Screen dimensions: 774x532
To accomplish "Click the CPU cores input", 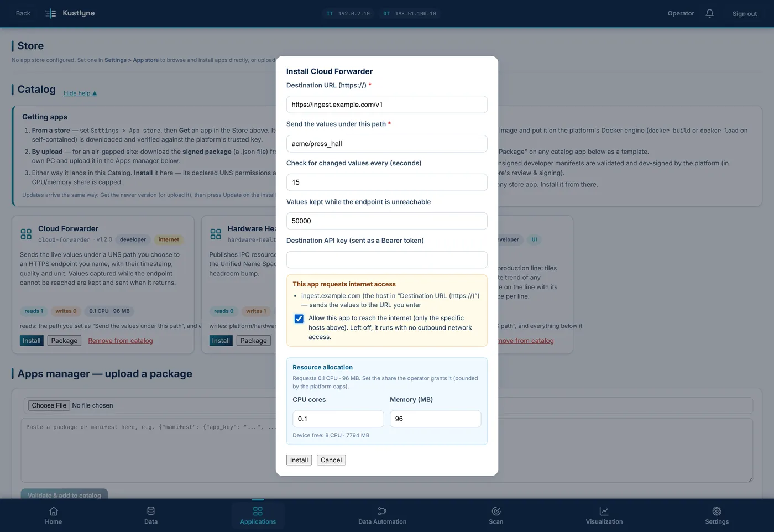I will click(x=338, y=419).
